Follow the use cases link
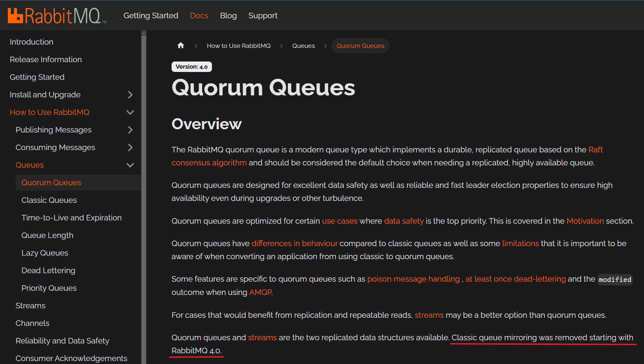The image size is (644, 364). point(340,221)
